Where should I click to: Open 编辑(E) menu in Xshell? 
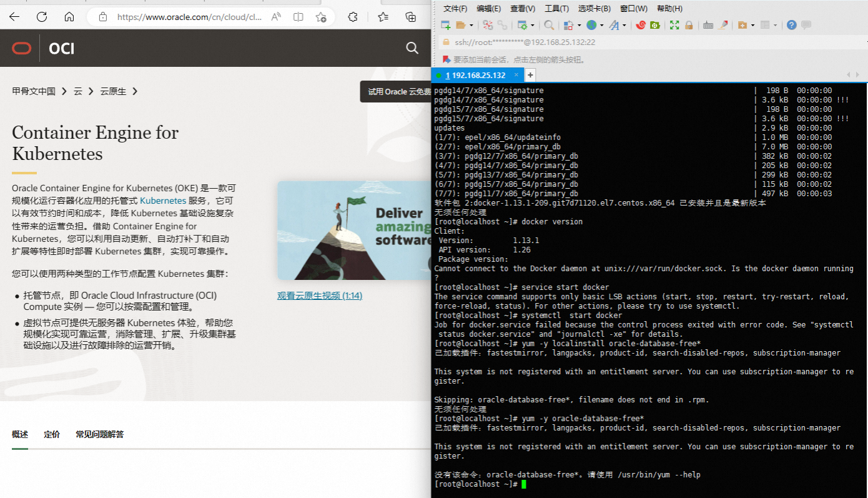[489, 8]
